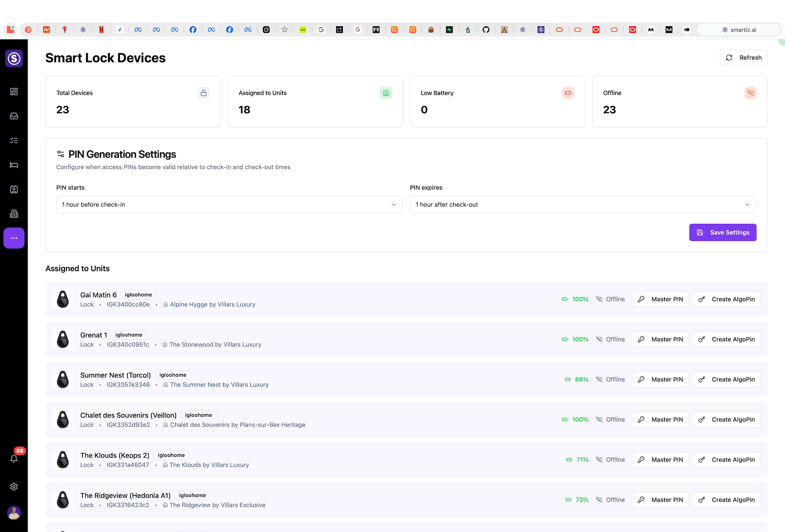Viewport: 785px width, 532px height.
Task: Select the smartiz.ai browser tab
Action: tap(739, 30)
